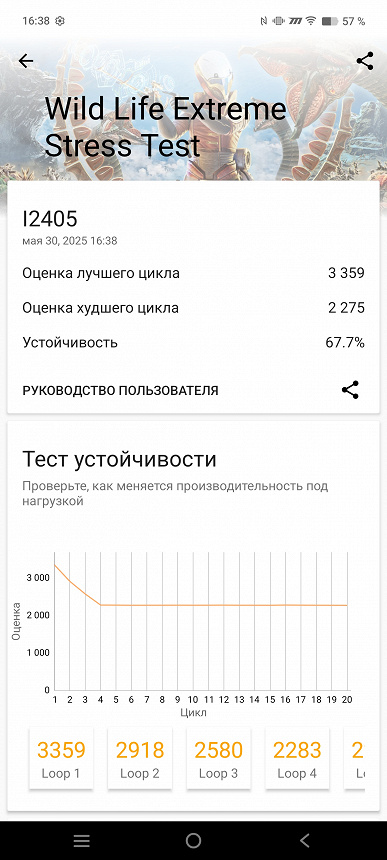Tap NFC icon in status bar
This screenshot has height=860, width=387.
click(264, 21)
